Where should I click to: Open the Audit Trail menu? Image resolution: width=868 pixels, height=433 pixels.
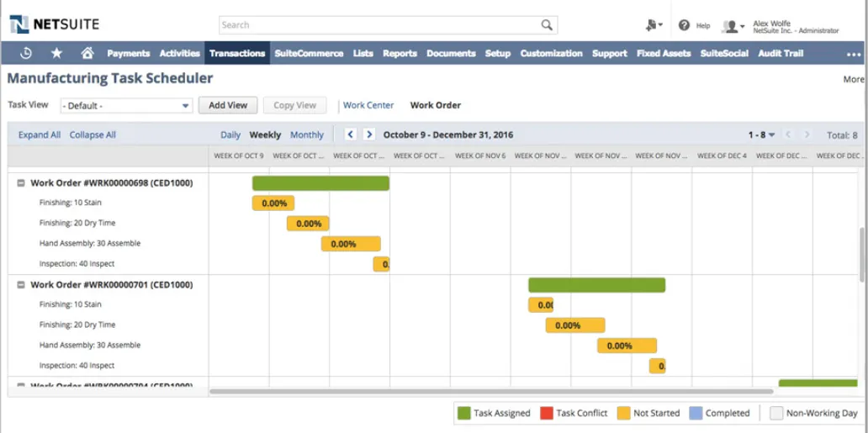click(781, 53)
